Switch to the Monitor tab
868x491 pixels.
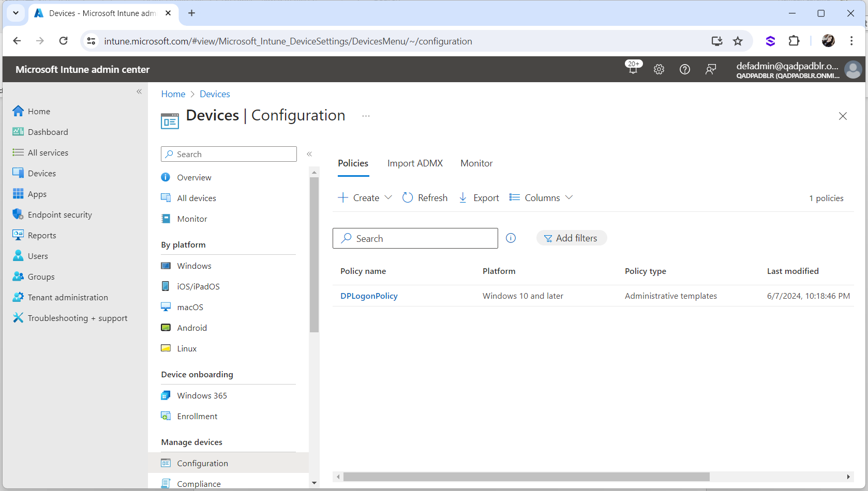(476, 163)
